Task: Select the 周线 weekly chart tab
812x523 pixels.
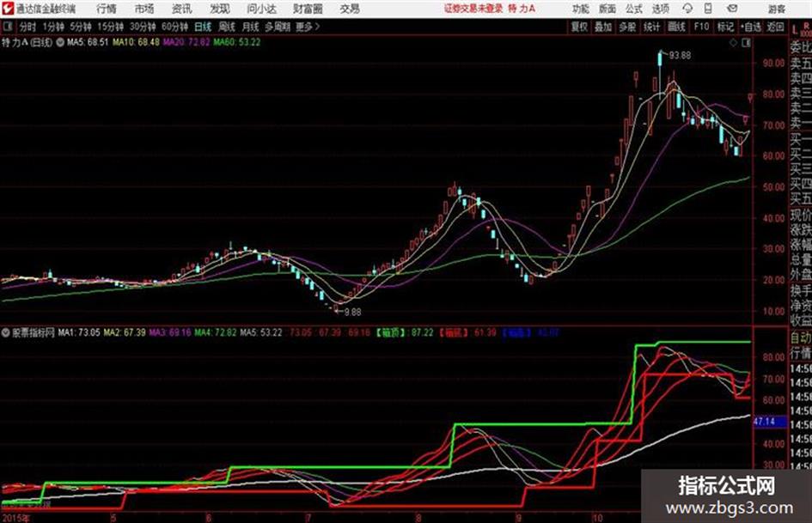Action: (x=227, y=27)
